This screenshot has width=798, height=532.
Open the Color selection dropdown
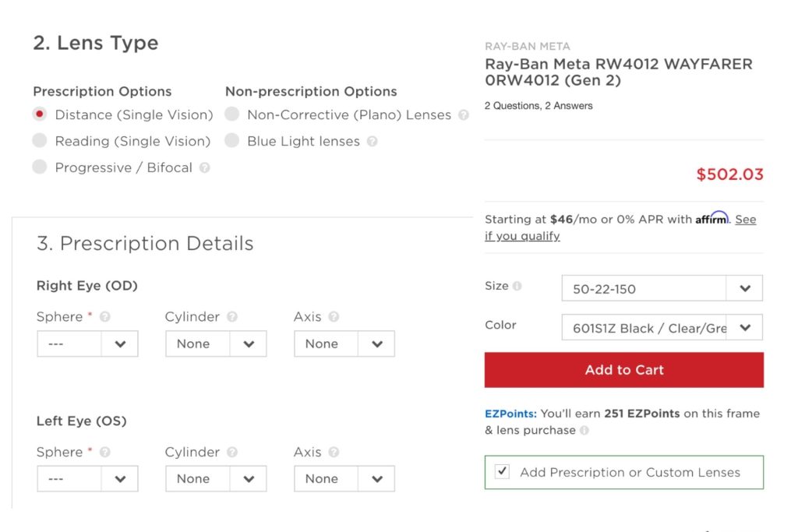(x=662, y=328)
